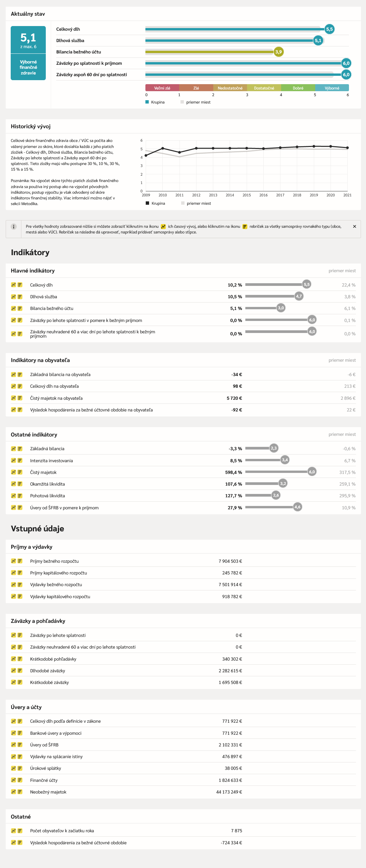This screenshot has width=366, height=868.
Task: Click the Výborné segment of the rating scale
Action: [x=332, y=88]
